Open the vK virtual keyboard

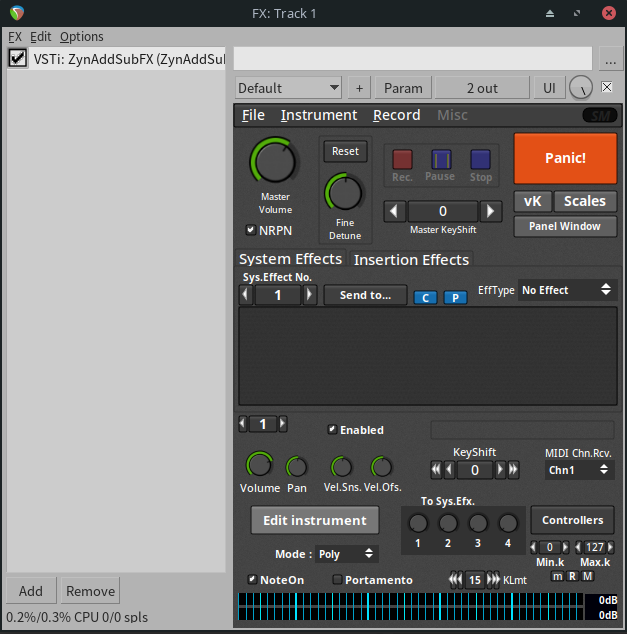click(x=532, y=201)
